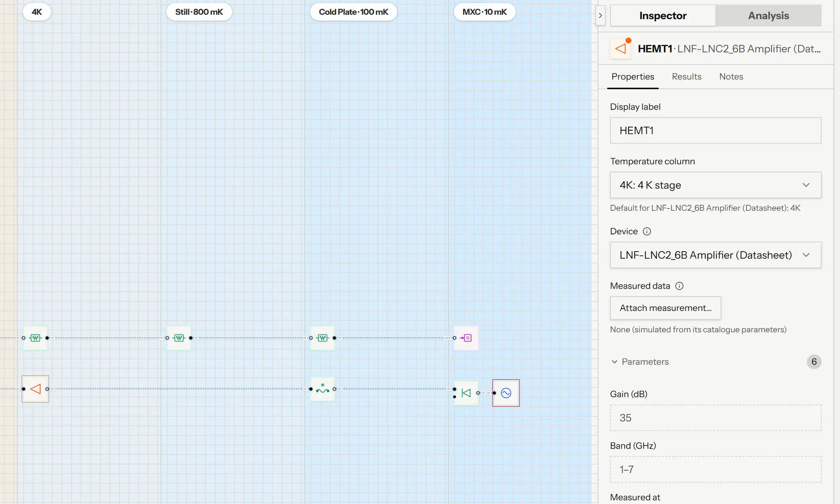840x504 pixels.
Task: Select the green filter node in Cold Plate column
Action: click(x=322, y=389)
